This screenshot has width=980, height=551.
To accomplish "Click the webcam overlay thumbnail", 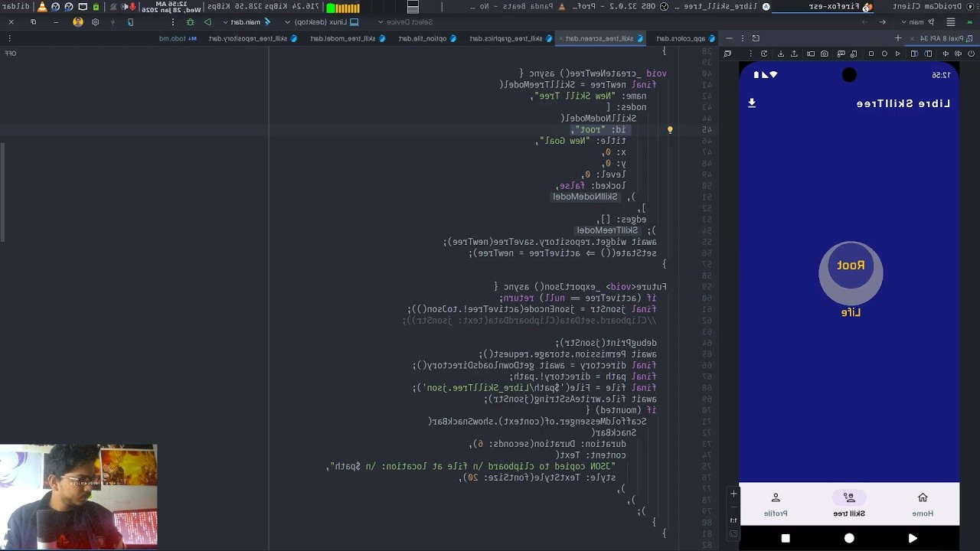I will pyautogui.click(x=79, y=496).
